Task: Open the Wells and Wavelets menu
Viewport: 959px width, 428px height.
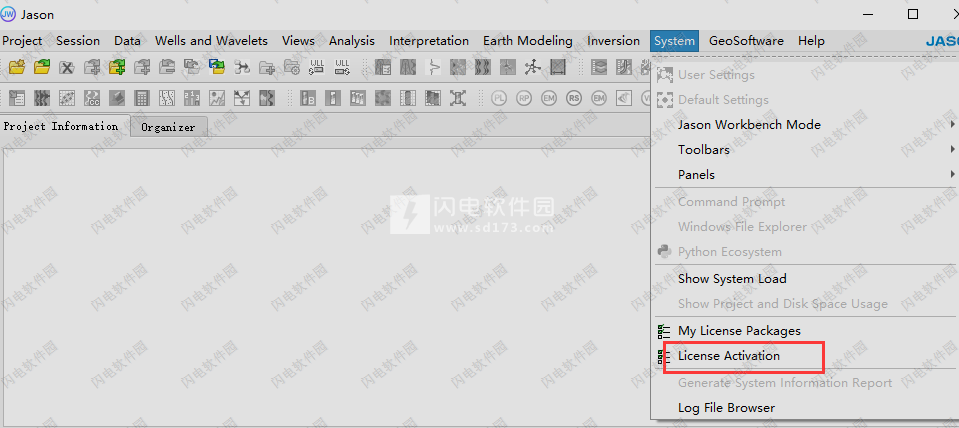Action: [x=211, y=41]
